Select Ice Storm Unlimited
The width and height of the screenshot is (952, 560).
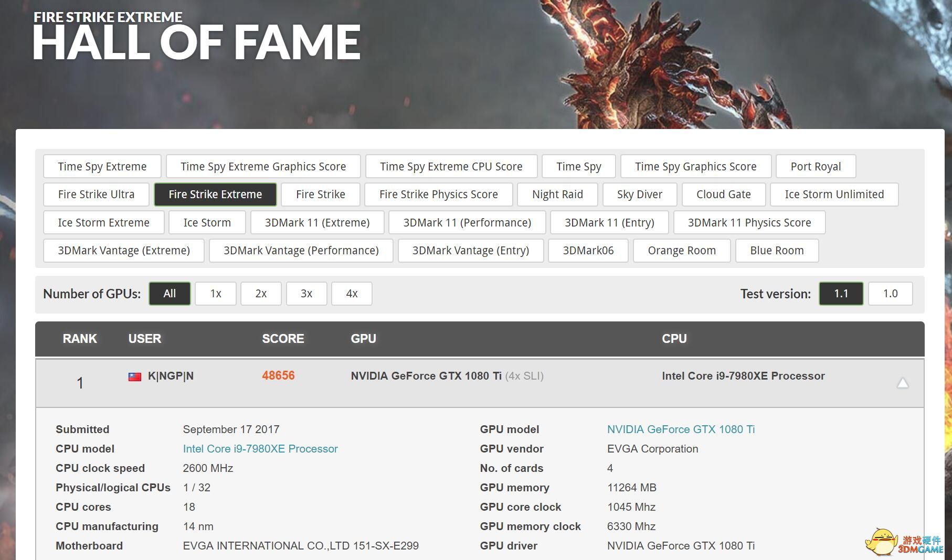tap(834, 194)
